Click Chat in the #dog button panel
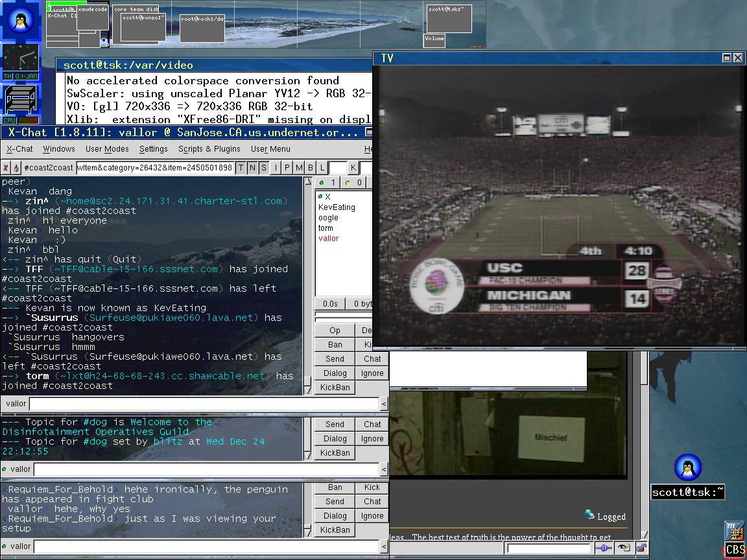Screen dimensions: 747x560 [x=372, y=425]
